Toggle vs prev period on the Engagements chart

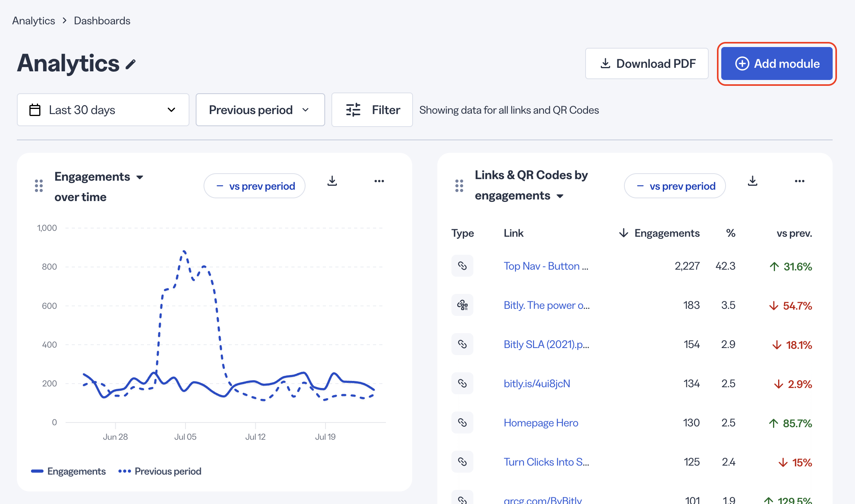click(x=255, y=186)
